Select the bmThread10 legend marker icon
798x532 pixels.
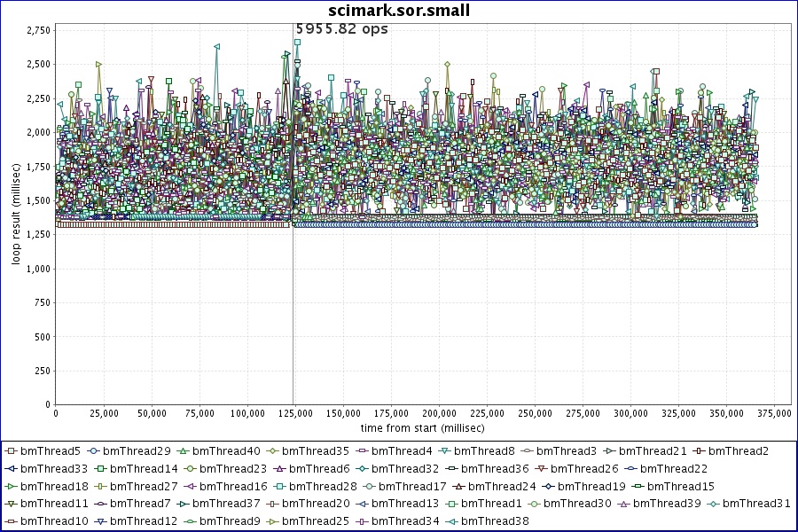pos(11,520)
